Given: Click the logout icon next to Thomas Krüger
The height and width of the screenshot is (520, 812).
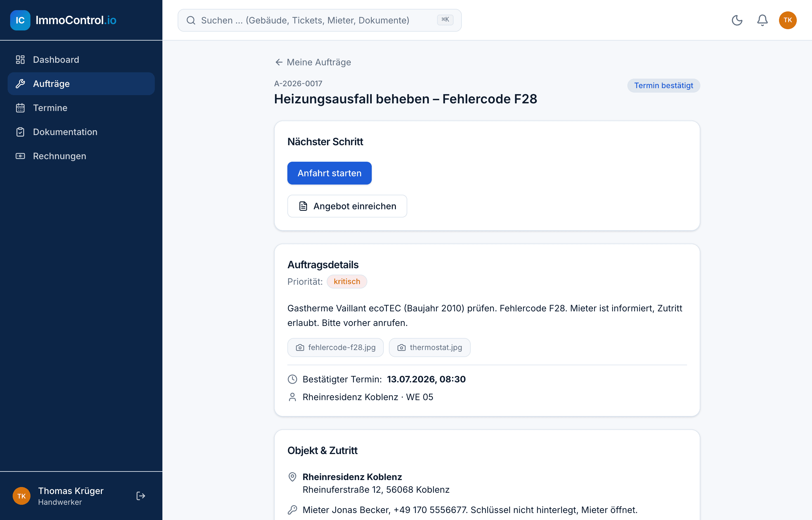Looking at the screenshot, I should pyautogui.click(x=141, y=496).
